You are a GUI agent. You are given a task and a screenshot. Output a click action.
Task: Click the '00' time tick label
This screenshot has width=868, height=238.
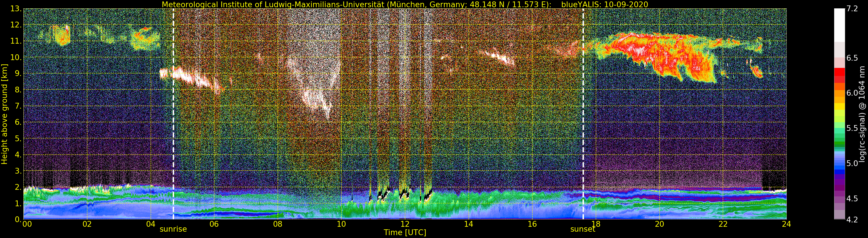pos(27,224)
